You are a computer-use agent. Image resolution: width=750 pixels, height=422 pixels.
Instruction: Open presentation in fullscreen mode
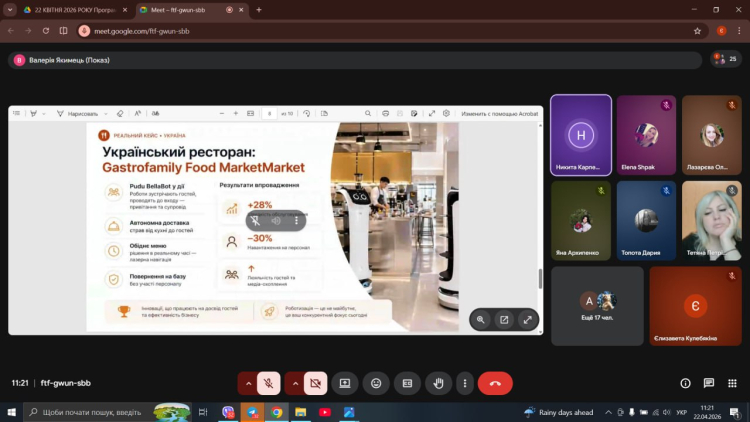(x=527, y=320)
